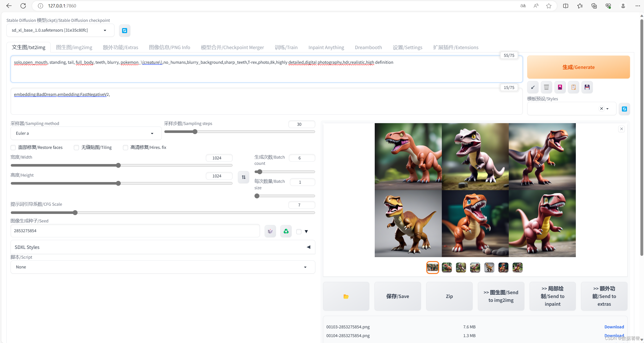The height and width of the screenshot is (343, 644).
Task: Click the Send to img2img button
Action: click(501, 296)
